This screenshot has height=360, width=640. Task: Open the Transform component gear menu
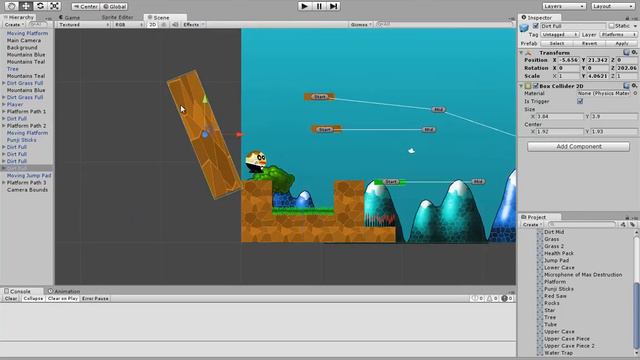634,53
